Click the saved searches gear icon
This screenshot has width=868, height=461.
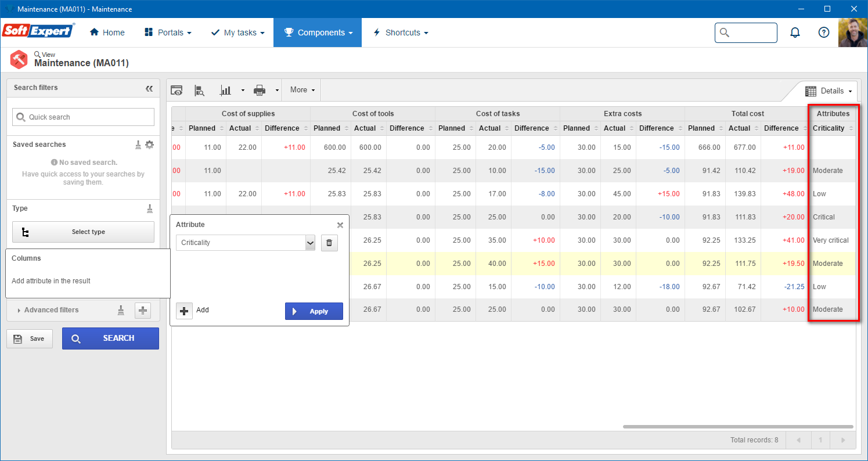tap(150, 145)
